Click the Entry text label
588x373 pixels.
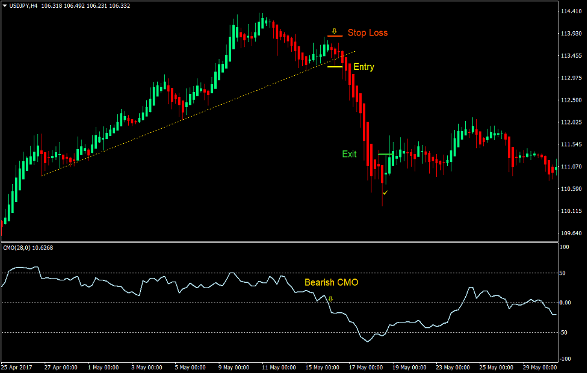coord(364,67)
